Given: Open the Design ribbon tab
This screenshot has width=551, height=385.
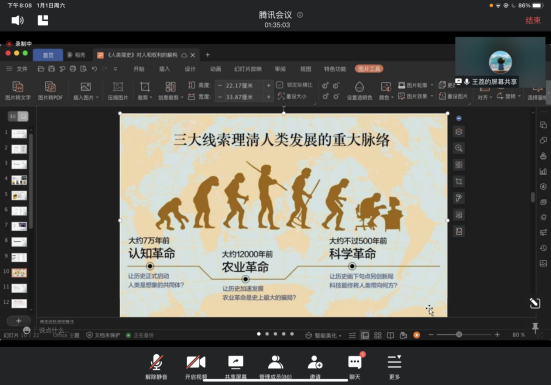Looking at the screenshot, I should click(190, 69).
